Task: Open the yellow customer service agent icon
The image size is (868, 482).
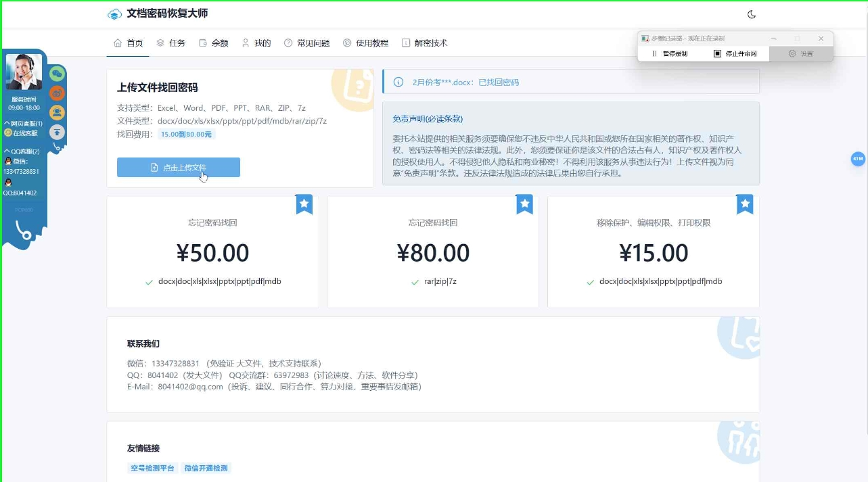Action: click(58, 113)
